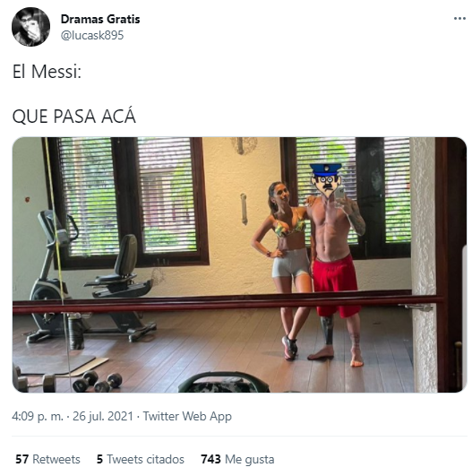Open the attached gym mirror photo
Image resolution: width=472 pixels, height=476 pixels.
click(239, 264)
